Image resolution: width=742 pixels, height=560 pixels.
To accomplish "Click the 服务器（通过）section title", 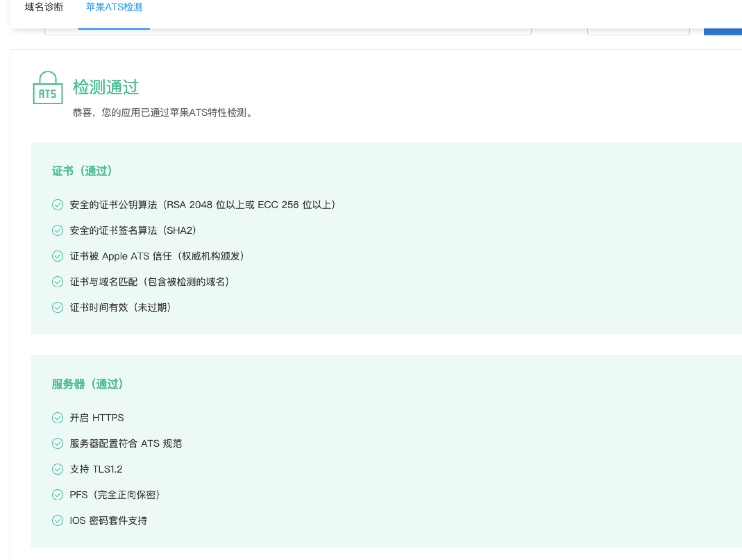I will pos(87,384).
